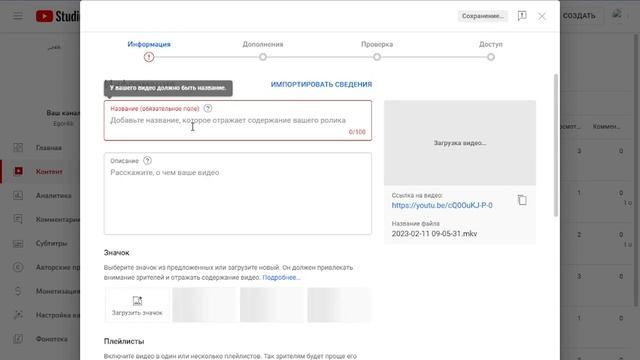Select the second suggested thumbnail placeholder
Viewport: 640px width, 360px height.
271,305
